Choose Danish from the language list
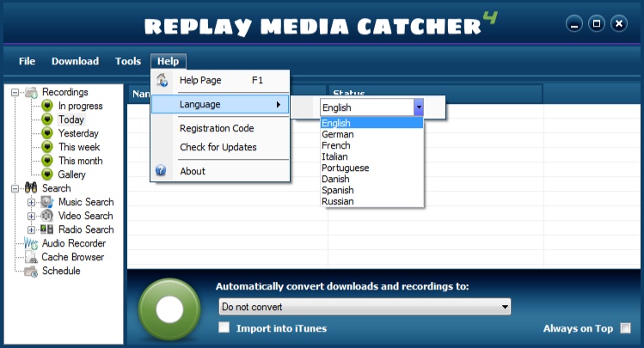This screenshot has width=644, height=348. pos(371,179)
